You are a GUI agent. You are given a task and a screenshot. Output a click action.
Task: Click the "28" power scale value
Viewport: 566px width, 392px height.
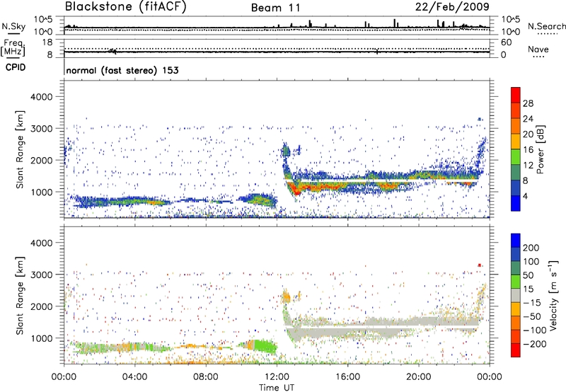pos(528,103)
